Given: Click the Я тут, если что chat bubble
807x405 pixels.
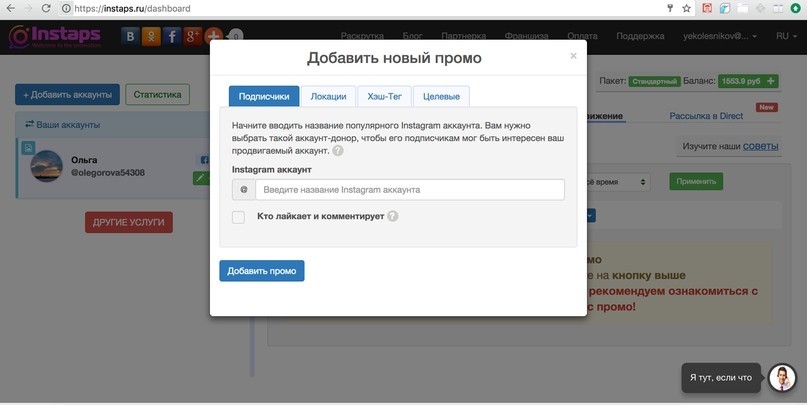Looking at the screenshot, I should 721,378.
